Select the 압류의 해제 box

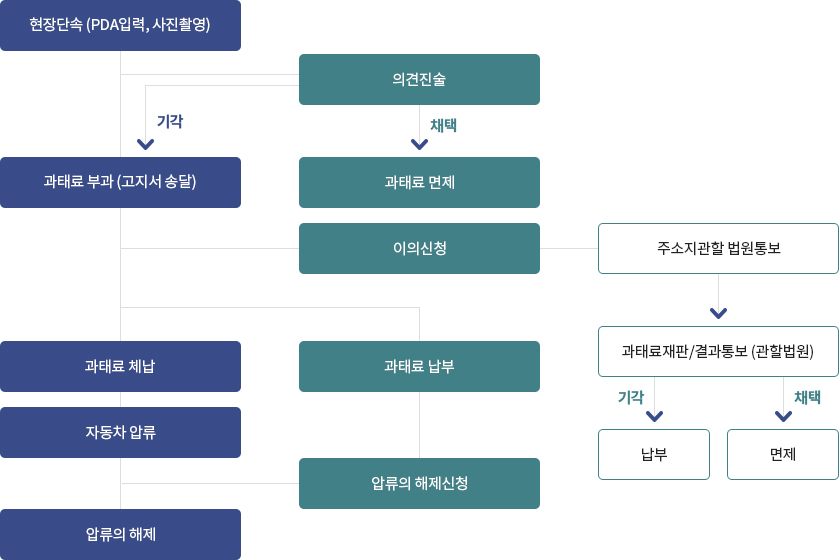(120, 534)
